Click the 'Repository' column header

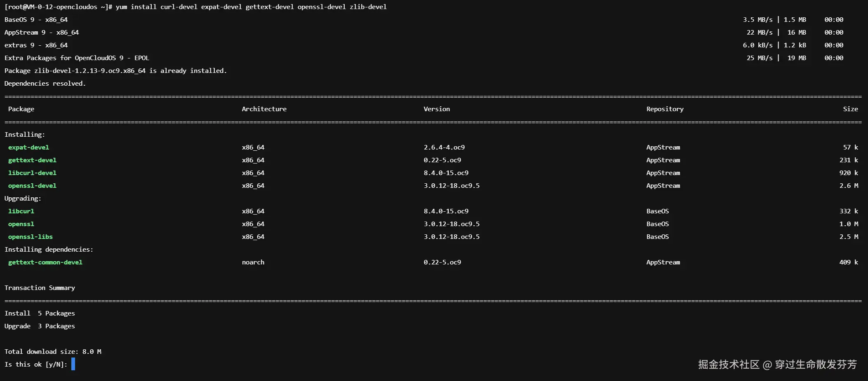click(x=665, y=109)
